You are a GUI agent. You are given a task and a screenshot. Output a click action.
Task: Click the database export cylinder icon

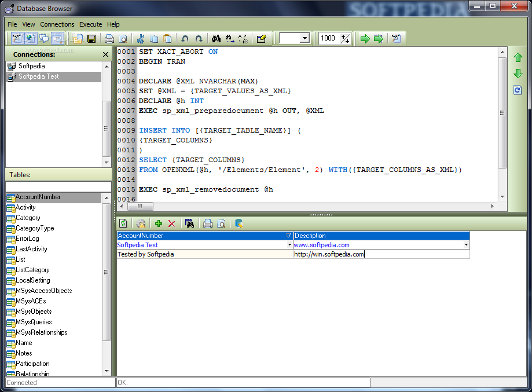pyautogui.click(x=239, y=224)
